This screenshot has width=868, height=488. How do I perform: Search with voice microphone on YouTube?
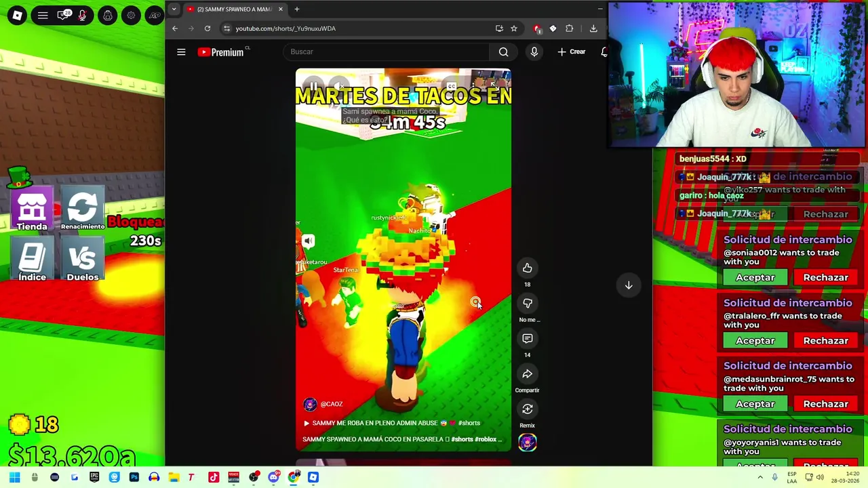(534, 52)
